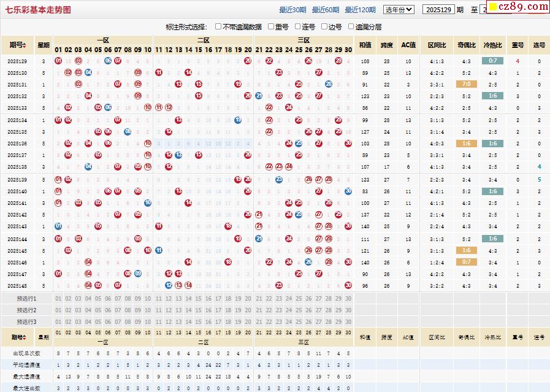Select number 01 in 预选行1
The height and width of the screenshot is (392, 550).
point(58,299)
